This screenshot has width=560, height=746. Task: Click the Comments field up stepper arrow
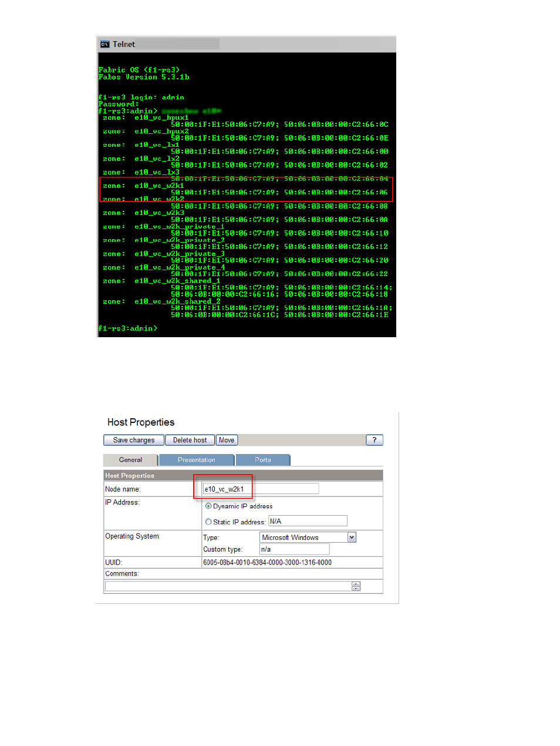click(356, 584)
